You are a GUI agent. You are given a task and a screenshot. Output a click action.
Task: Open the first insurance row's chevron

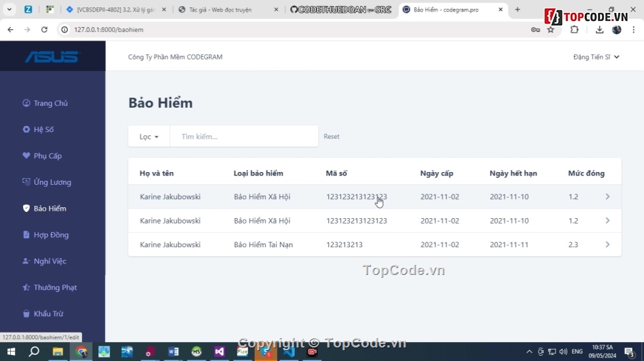(x=607, y=196)
